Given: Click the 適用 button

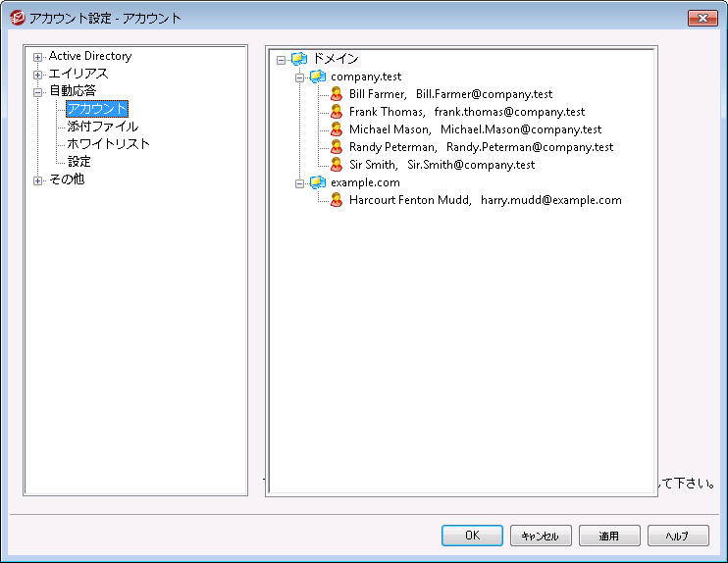Looking at the screenshot, I should click(608, 537).
